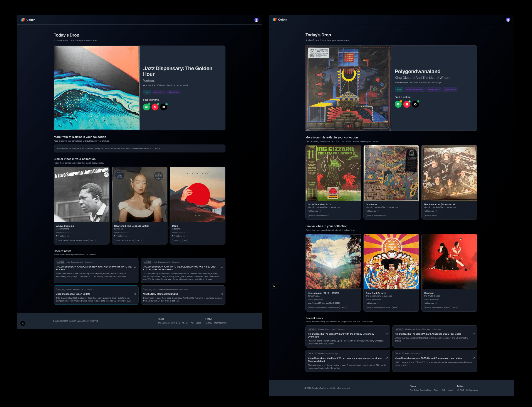Open the FAQ page from footer navigation
The height and width of the screenshot is (407, 532).
point(192,323)
